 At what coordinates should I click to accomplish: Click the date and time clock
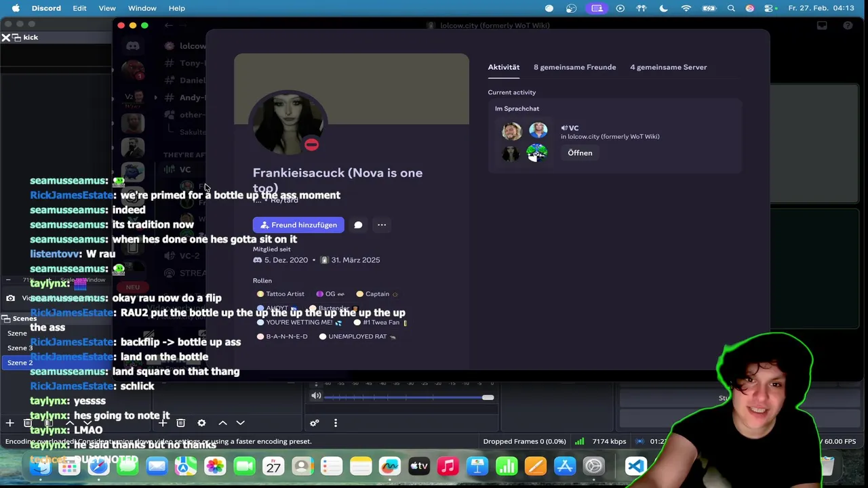point(821,8)
